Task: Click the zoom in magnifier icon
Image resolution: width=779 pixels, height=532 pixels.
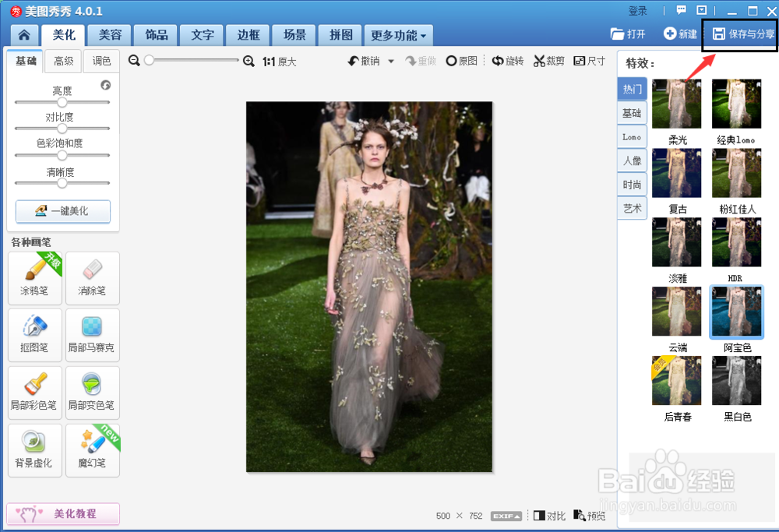Action: coord(249,61)
